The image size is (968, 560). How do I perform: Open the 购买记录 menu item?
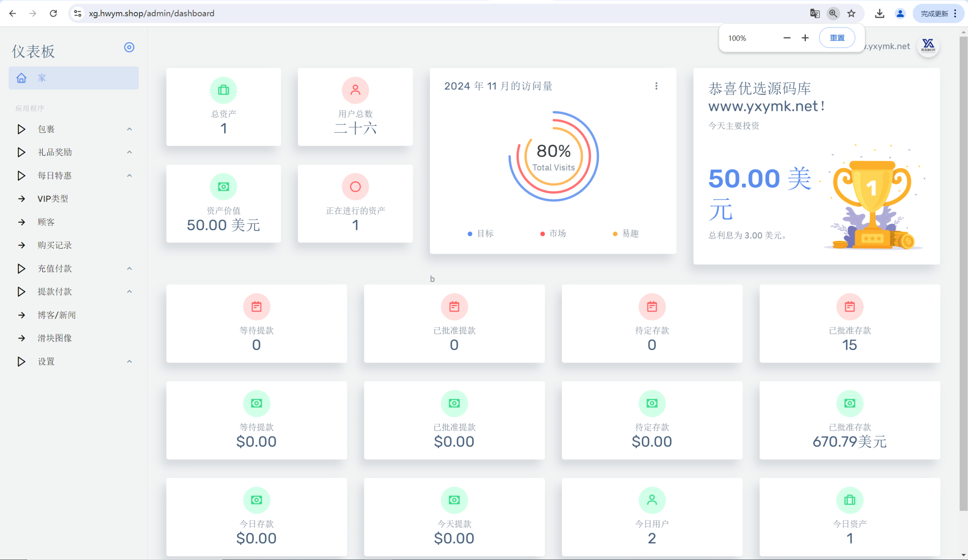(54, 245)
